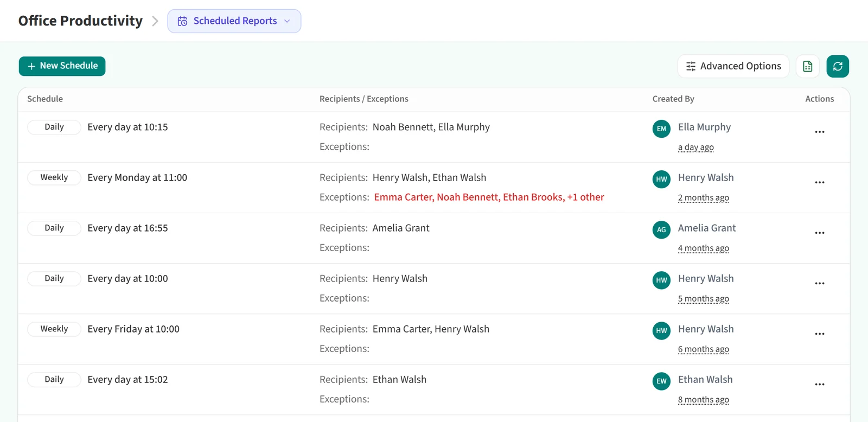
Task: Click the refresh icon button
Action: tap(838, 66)
